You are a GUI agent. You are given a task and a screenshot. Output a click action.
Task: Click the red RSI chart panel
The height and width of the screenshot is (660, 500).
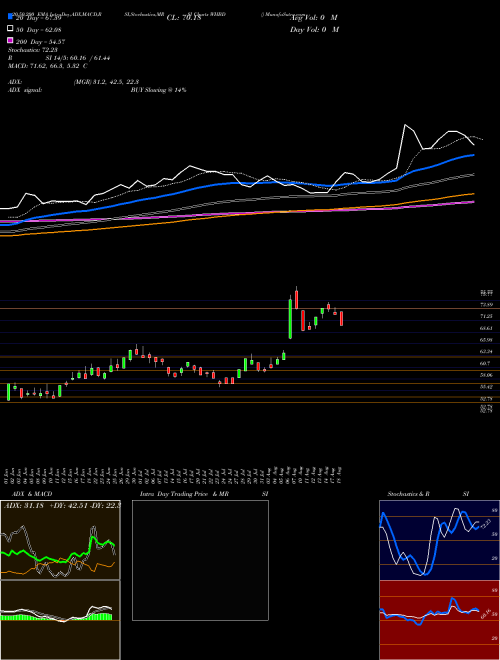pyautogui.click(x=439, y=620)
